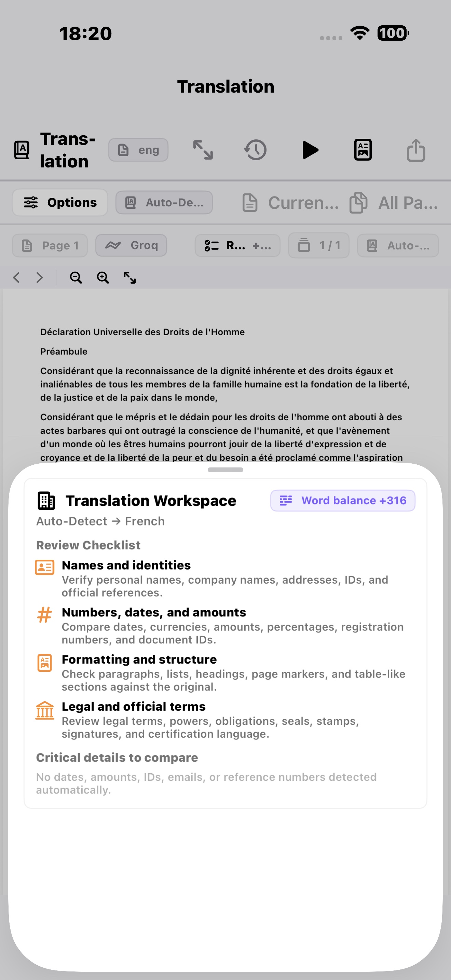Select the Names and identities heading
Image resolution: width=451 pixels, height=980 pixels.
(126, 565)
